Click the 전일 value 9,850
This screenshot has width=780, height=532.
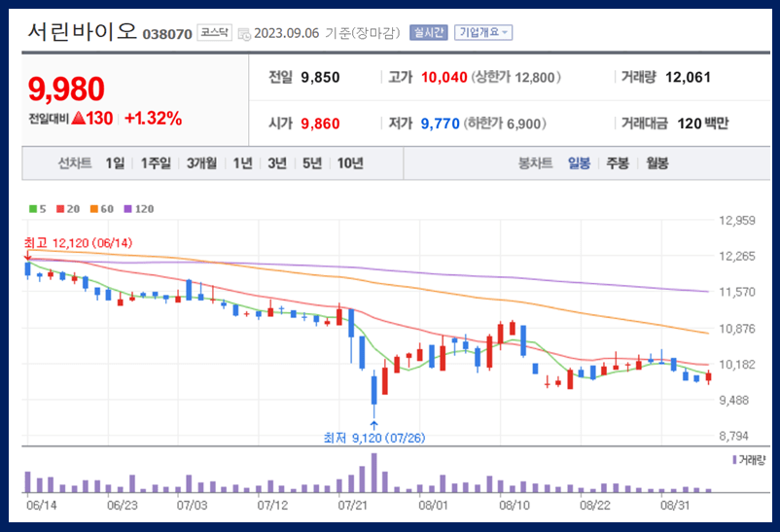320,78
